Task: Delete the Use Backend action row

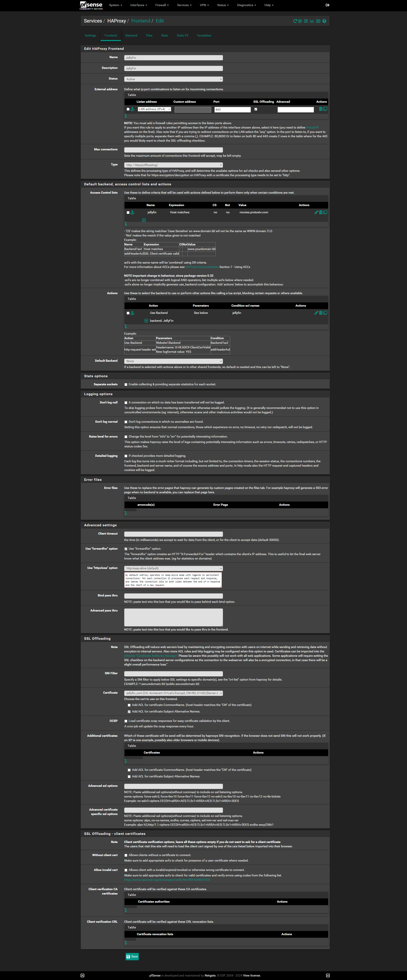Action: (x=320, y=313)
